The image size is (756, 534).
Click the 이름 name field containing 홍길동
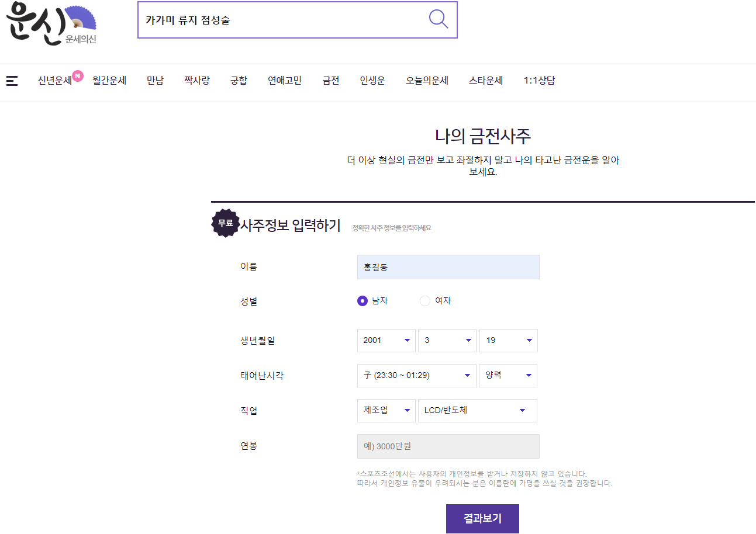point(448,266)
